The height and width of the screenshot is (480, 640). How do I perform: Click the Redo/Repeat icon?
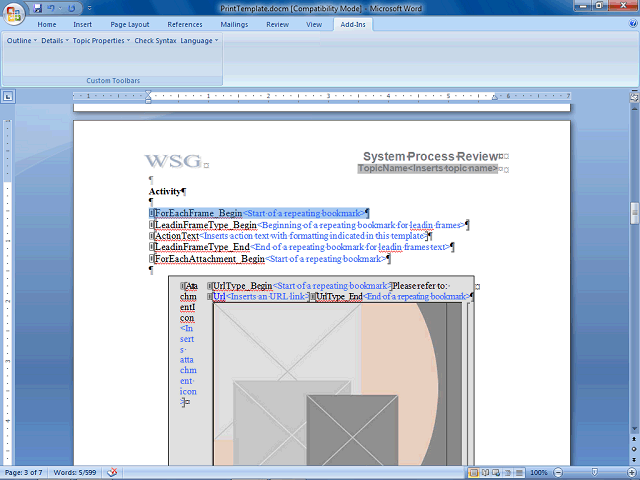[72, 8]
